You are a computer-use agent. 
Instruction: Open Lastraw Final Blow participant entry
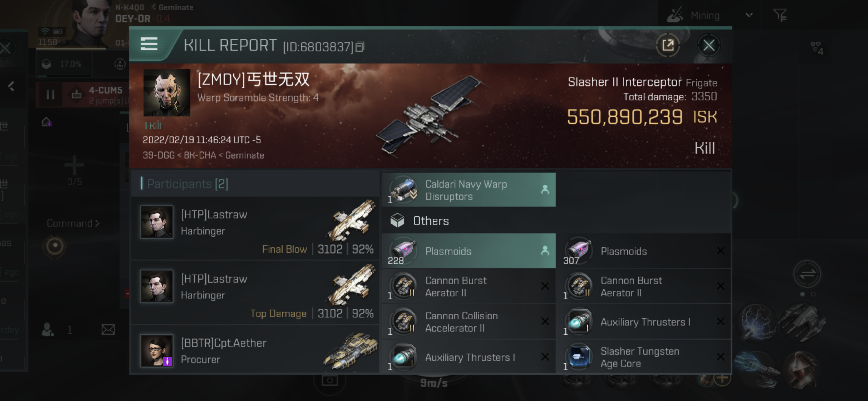coord(255,228)
